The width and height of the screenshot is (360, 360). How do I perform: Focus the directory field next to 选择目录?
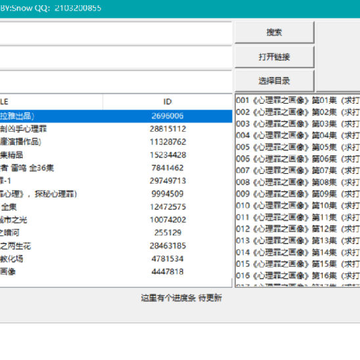click(115, 82)
